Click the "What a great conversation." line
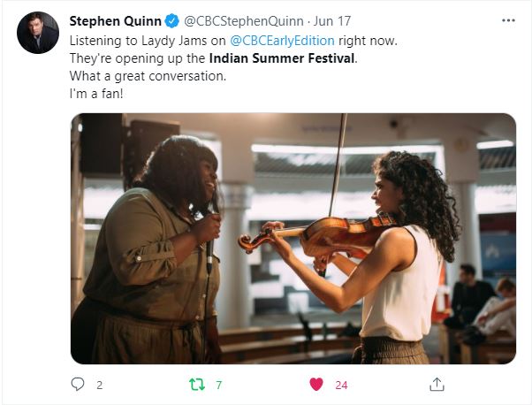Viewport: 532px width, 405px height. [148, 76]
